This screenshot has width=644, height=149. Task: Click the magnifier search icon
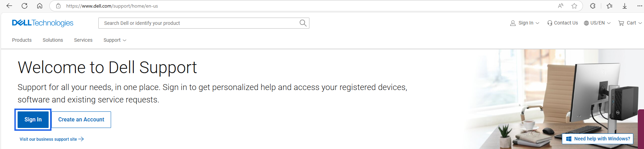[x=303, y=23]
